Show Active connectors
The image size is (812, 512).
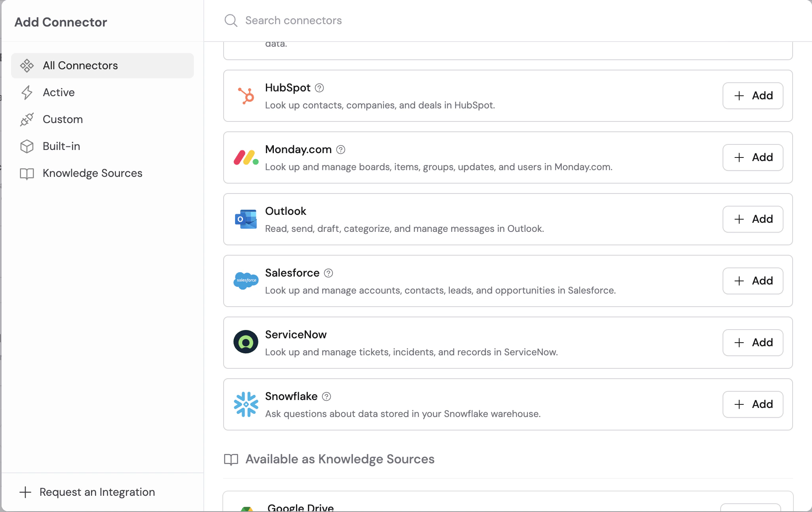(x=102, y=93)
